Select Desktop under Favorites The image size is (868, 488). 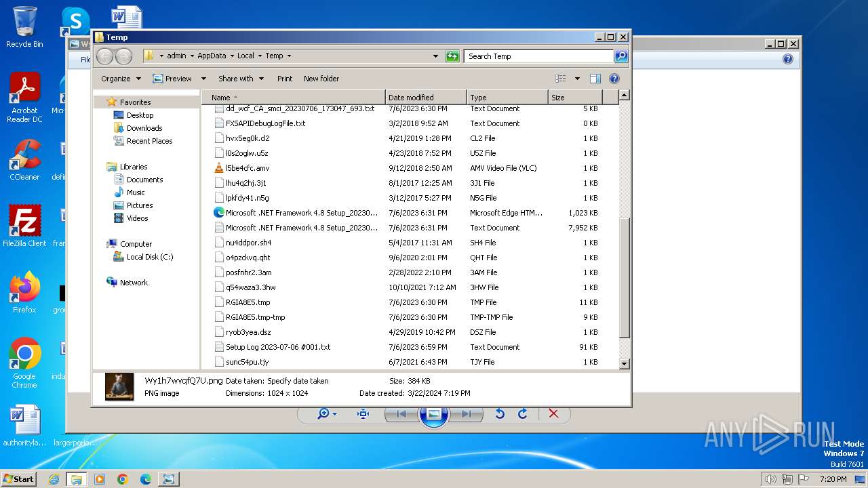pos(140,115)
